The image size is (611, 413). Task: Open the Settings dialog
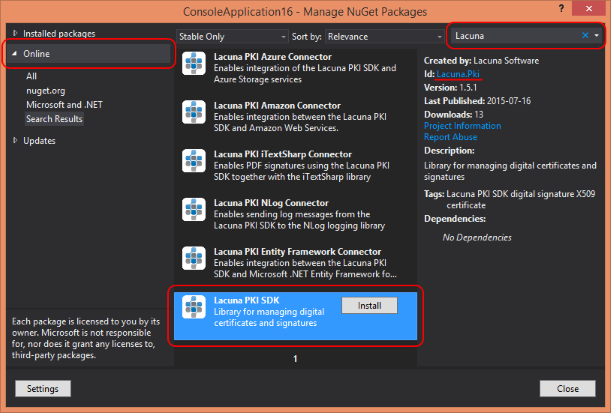point(43,388)
